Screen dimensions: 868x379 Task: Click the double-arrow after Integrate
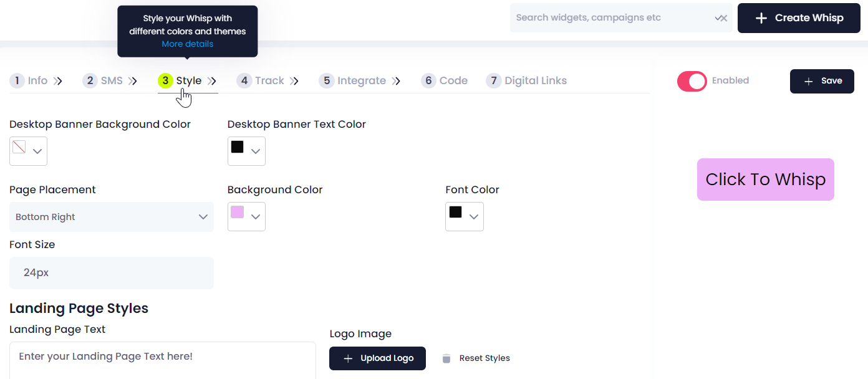pos(395,81)
